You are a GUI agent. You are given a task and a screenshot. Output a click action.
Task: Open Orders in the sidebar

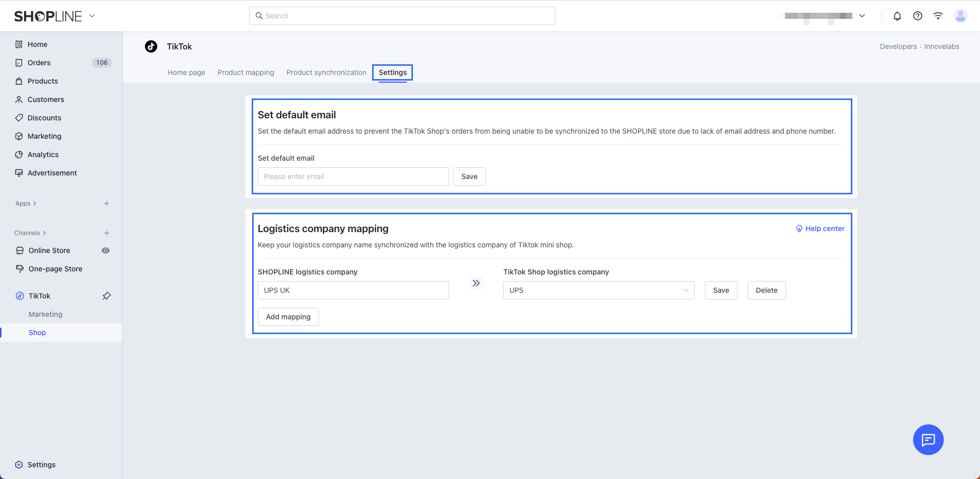(39, 63)
